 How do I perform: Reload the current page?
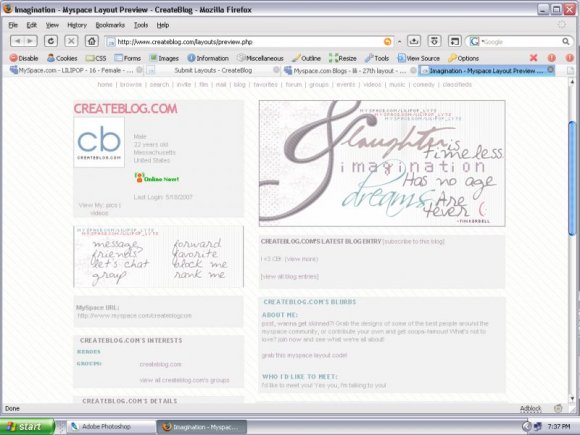pyautogui.click(x=51, y=41)
